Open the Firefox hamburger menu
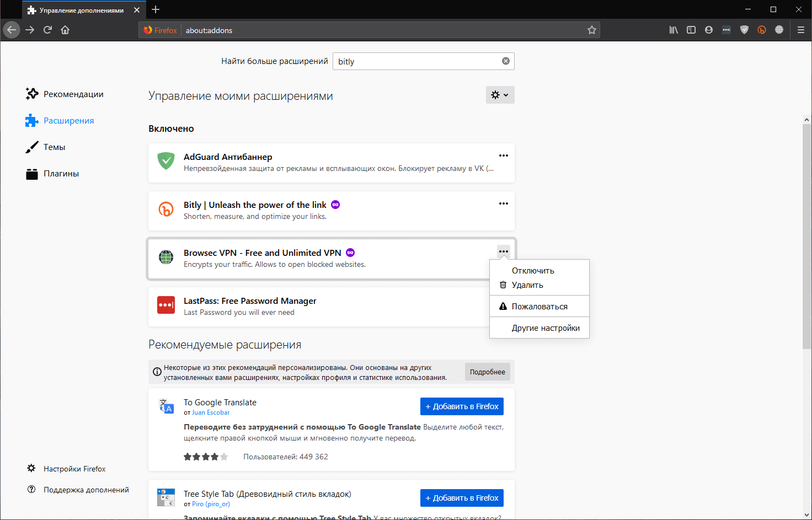This screenshot has height=520, width=812. [800, 30]
